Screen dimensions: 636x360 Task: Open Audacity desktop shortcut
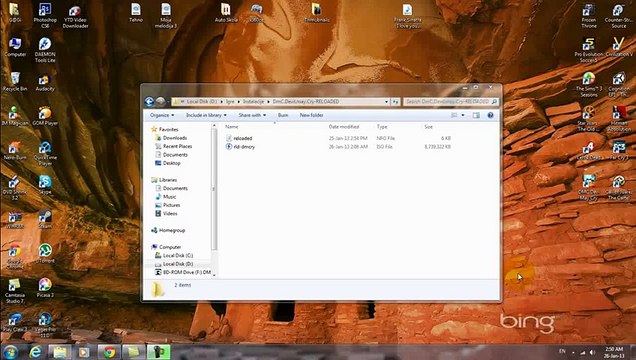click(45, 83)
